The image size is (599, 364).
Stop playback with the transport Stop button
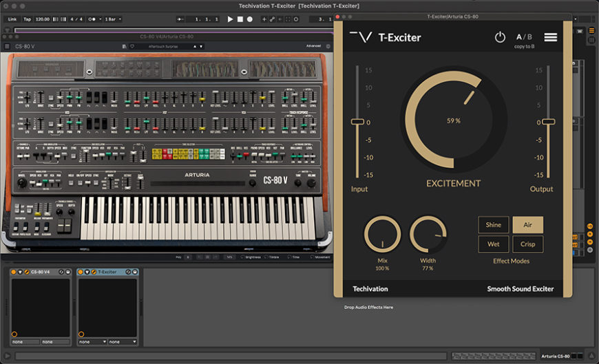click(x=240, y=19)
